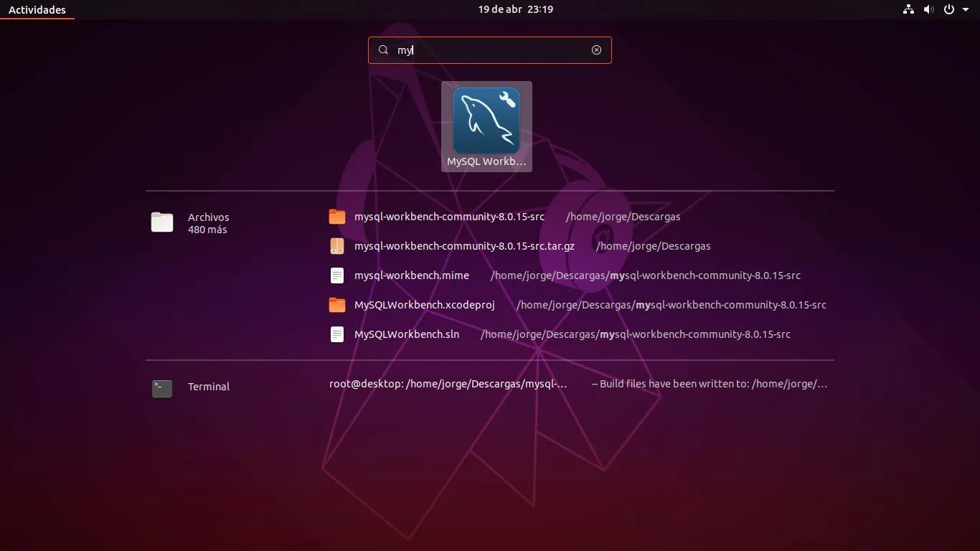Viewport: 980px width, 551px height.
Task: Open file result "mysql-workbench.mime"
Action: pyautogui.click(x=412, y=275)
